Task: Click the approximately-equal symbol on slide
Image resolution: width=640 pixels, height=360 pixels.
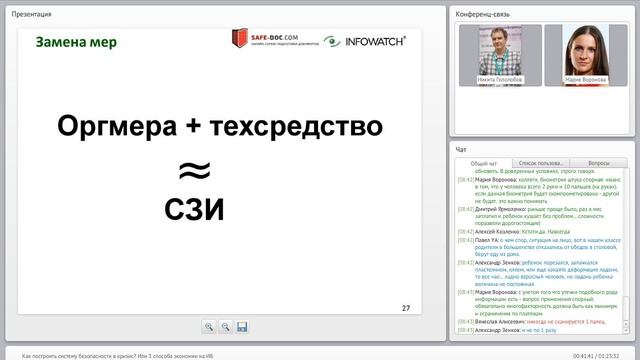Action: pos(195,171)
